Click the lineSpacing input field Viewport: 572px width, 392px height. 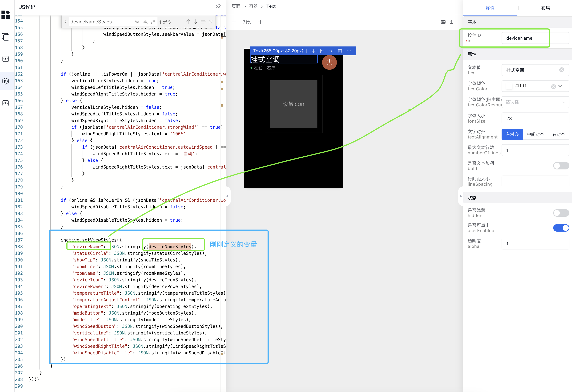[x=535, y=181]
